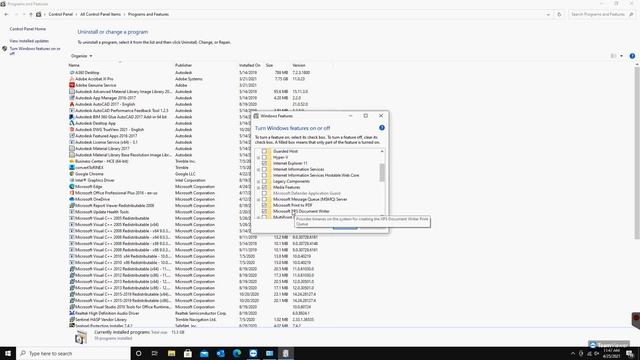Screen dimensions: 640x360
Task: Toggle the Hyper-V checkbox
Action: click(264, 157)
